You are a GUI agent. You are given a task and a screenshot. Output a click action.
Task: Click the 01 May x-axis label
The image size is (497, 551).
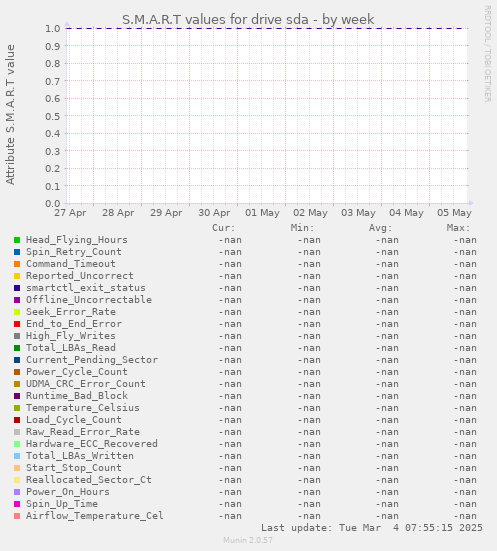click(262, 213)
